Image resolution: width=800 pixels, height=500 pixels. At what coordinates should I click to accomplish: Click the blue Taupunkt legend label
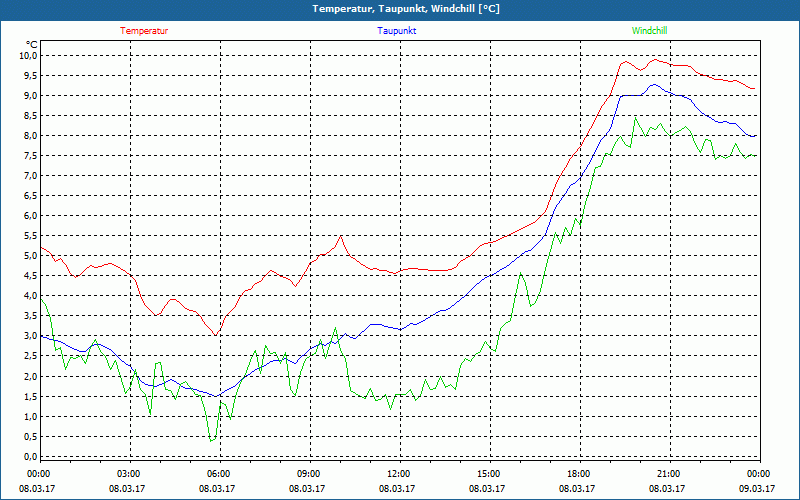[x=396, y=31]
